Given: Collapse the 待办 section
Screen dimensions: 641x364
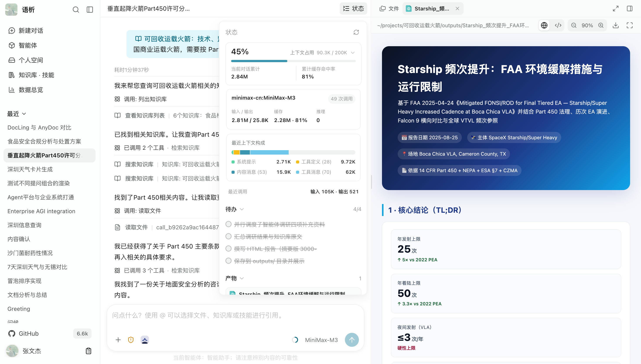Looking at the screenshot, I should point(235,209).
